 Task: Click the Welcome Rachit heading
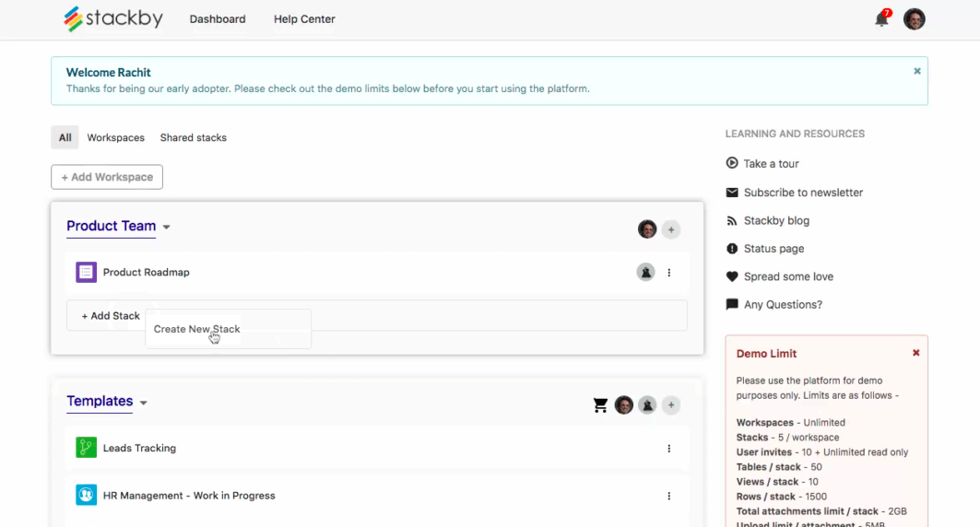(108, 73)
